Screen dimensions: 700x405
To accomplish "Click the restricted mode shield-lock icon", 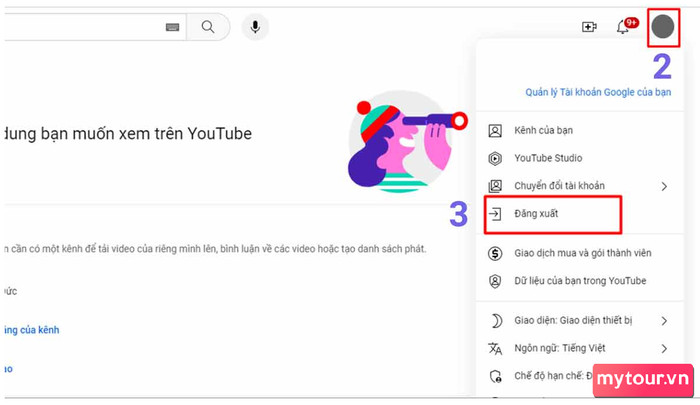I will tap(496, 376).
